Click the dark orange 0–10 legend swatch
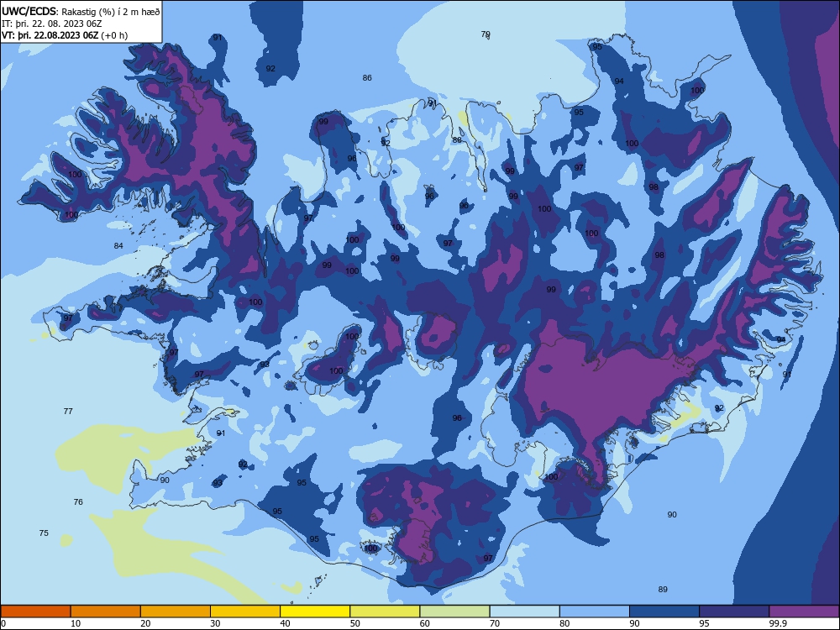 pyautogui.click(x=35, y=612)
